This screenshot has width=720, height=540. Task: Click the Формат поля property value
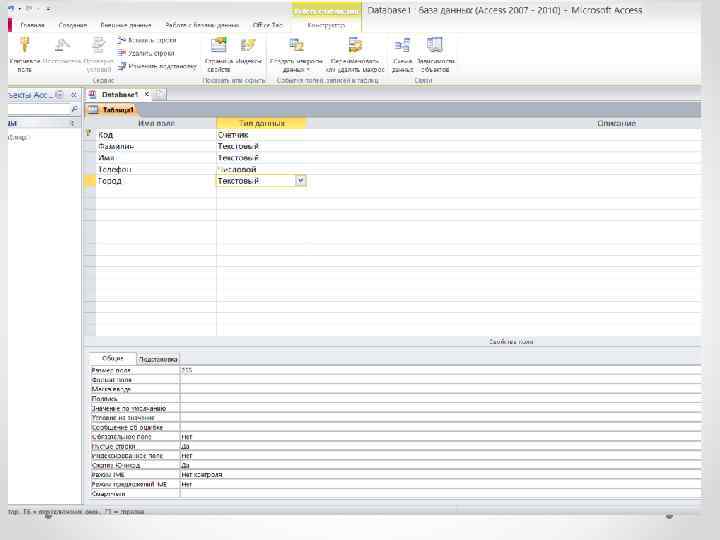coord(440,380)
